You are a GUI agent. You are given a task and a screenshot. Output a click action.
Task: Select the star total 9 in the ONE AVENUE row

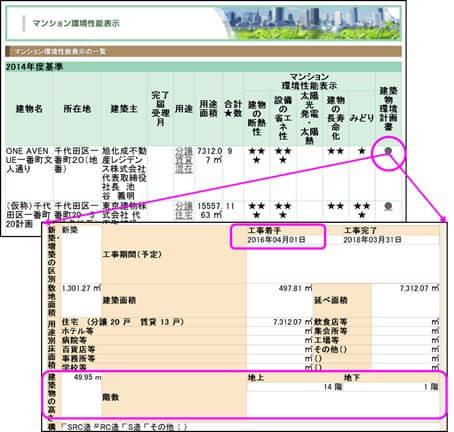(230, 151)
